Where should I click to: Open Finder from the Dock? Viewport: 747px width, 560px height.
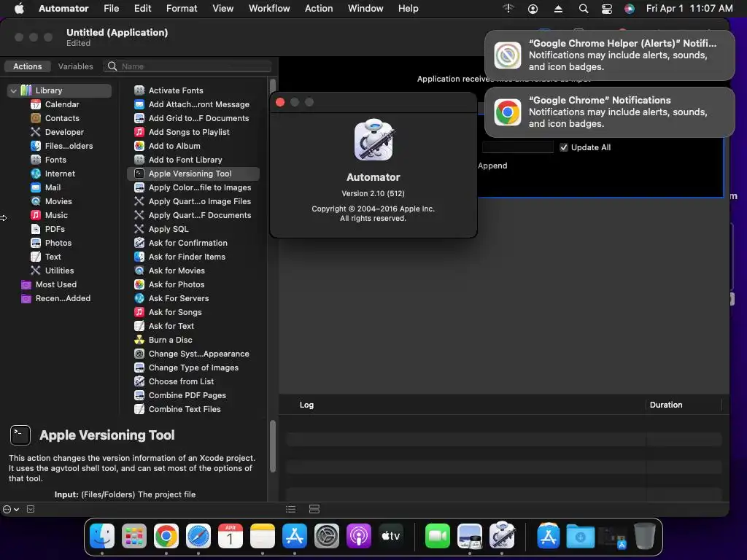pos(102,536)
